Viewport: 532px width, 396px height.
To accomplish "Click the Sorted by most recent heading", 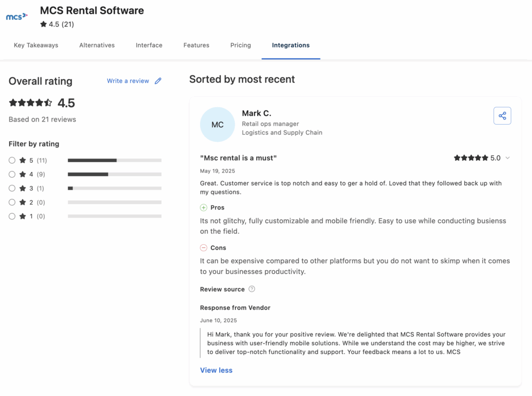I will 242,79.
